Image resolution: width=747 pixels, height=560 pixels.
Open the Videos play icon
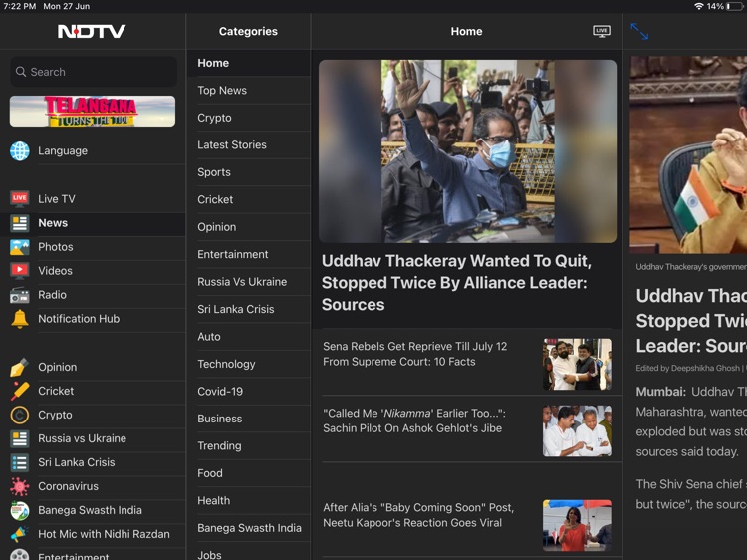[20, 271]
